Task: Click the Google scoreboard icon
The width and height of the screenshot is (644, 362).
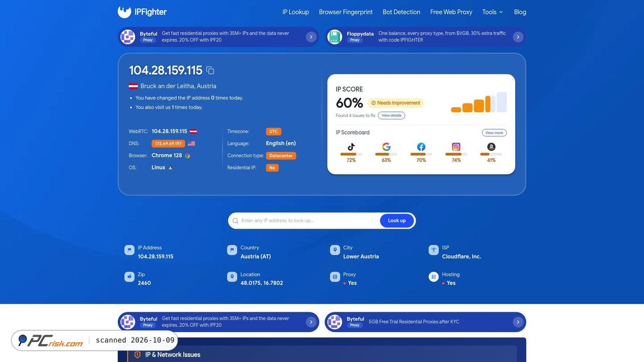Action: (386, 147)
